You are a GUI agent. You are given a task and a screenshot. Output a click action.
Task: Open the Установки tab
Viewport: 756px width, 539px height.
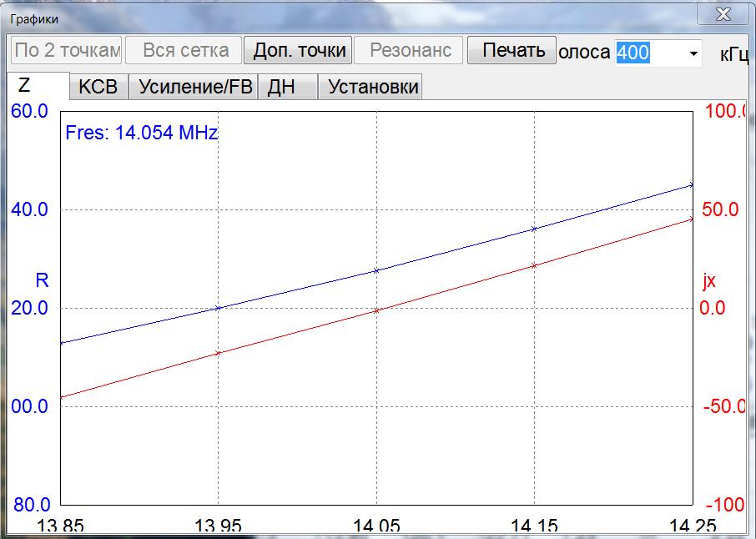pos(372,87)
